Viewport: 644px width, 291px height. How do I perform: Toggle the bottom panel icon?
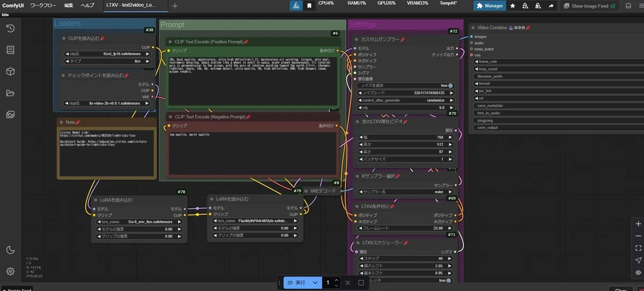(x=628, y=6)
